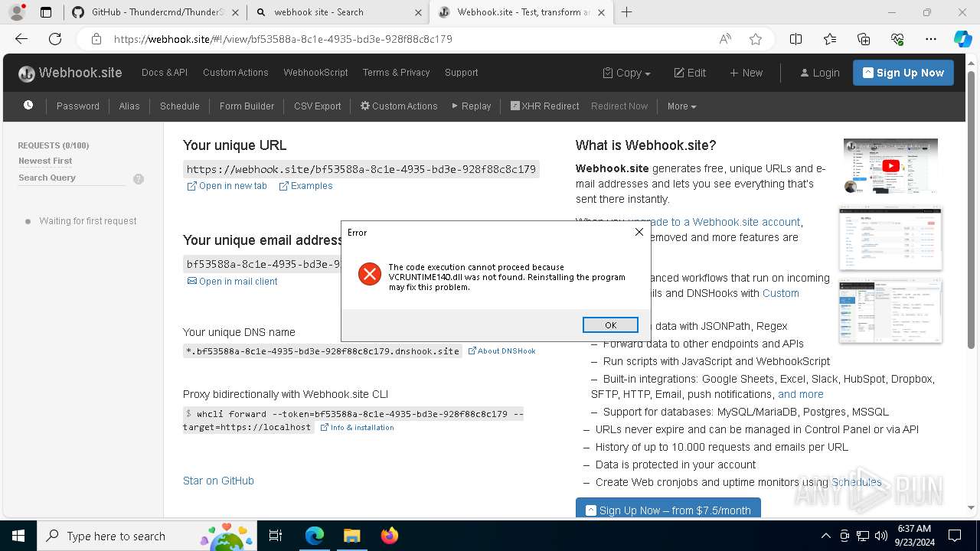Create a New webhook URL
This screenshot has width=980, height=551.
click(x=746, y=73)
